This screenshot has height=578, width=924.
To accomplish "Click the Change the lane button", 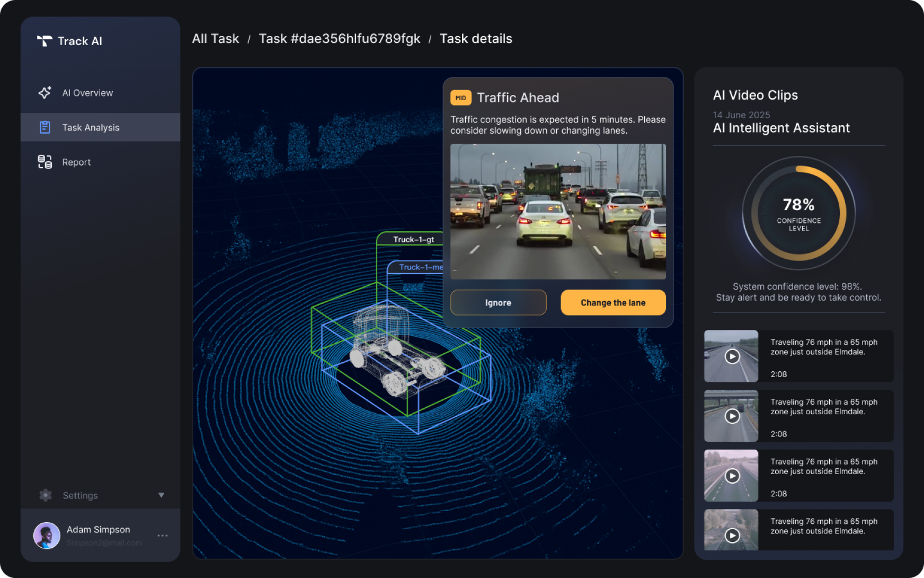I will click(613, 303).
